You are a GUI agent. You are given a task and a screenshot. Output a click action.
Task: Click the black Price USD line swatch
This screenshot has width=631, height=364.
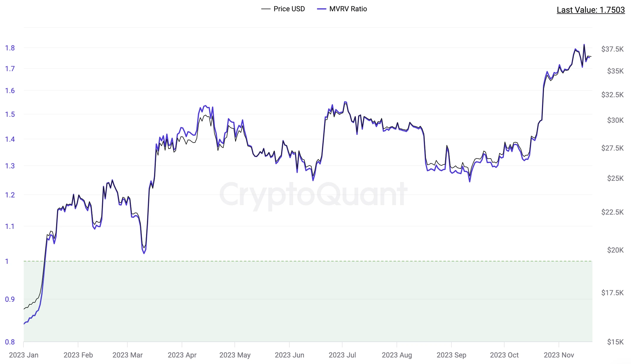coord(266,9)
